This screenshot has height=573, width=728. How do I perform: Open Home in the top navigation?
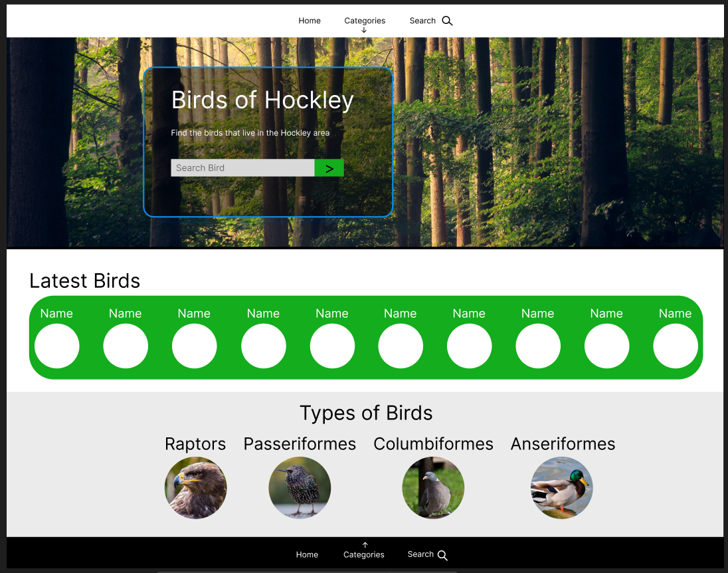tap(310, 21)
